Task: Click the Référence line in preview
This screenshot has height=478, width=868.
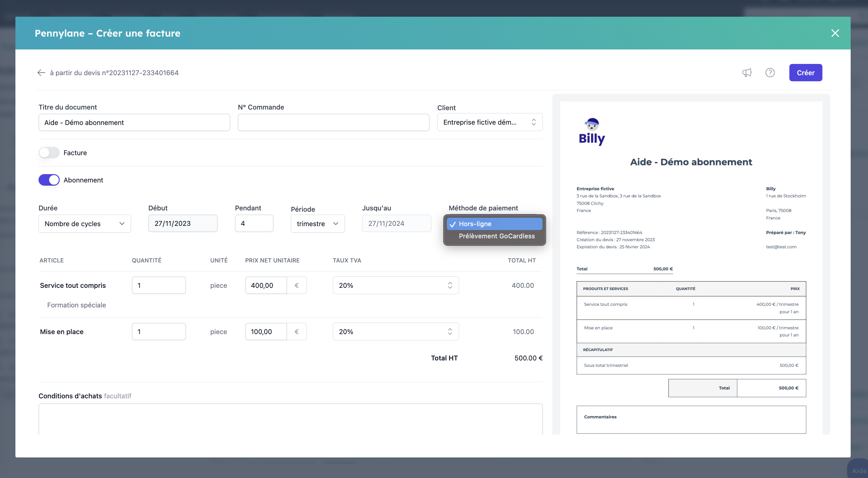Action: pyautogui.click(x=609, y=233)
